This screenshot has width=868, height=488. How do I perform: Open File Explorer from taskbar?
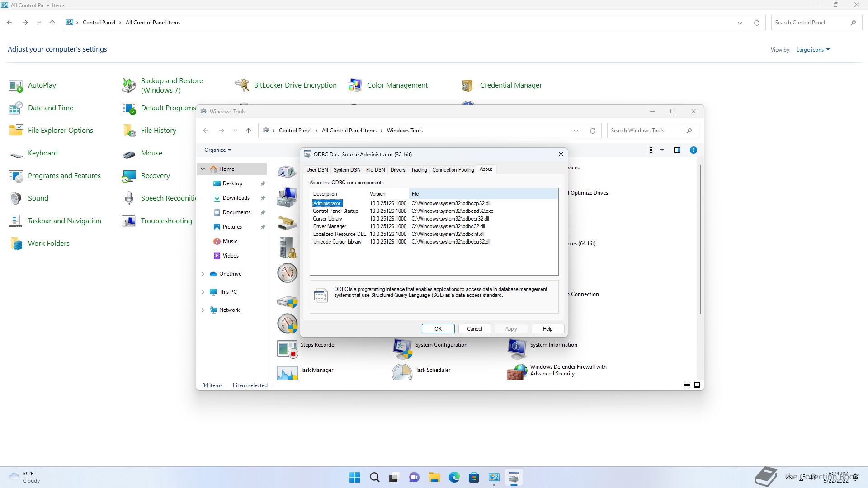click(434, 477)
